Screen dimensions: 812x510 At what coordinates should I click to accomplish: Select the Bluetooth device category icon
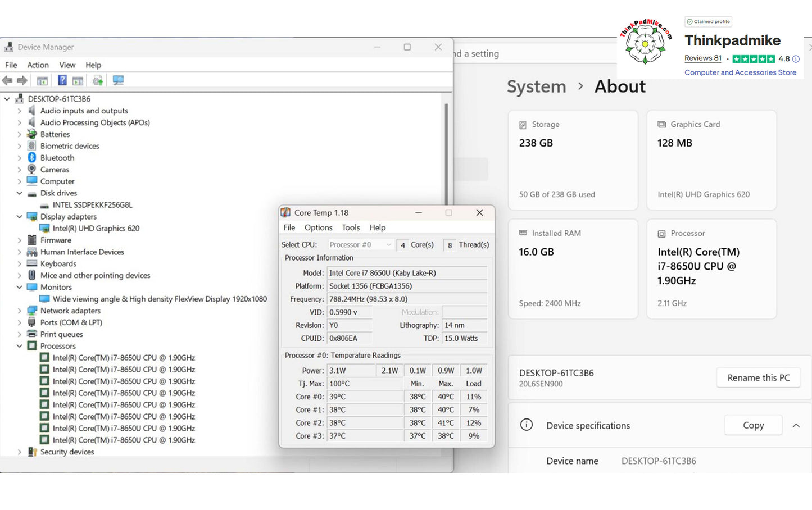click(x=32, y=158)
